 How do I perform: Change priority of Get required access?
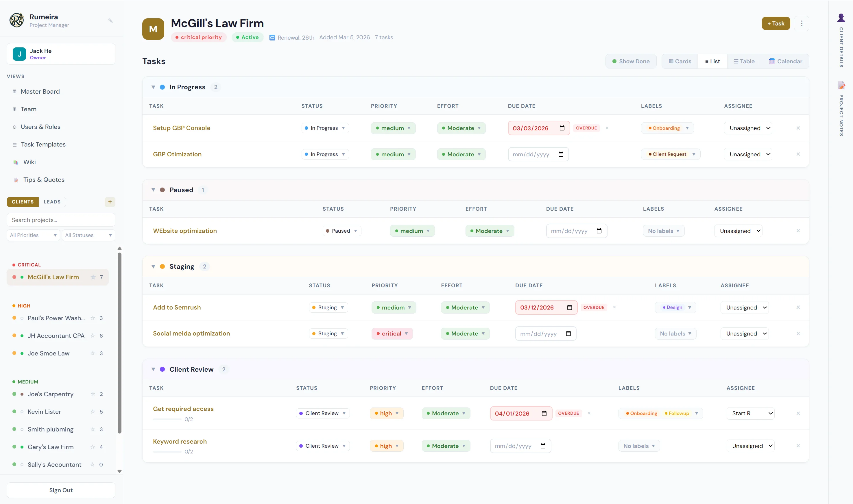[387, 413]
